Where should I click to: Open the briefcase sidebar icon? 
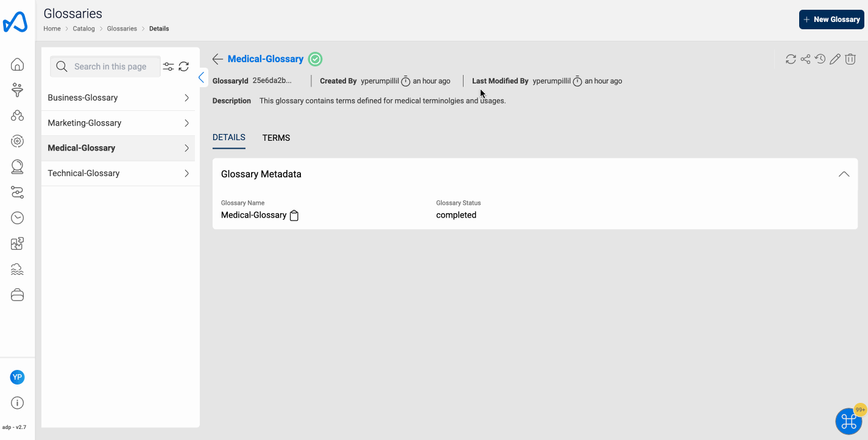coord(18,295)
